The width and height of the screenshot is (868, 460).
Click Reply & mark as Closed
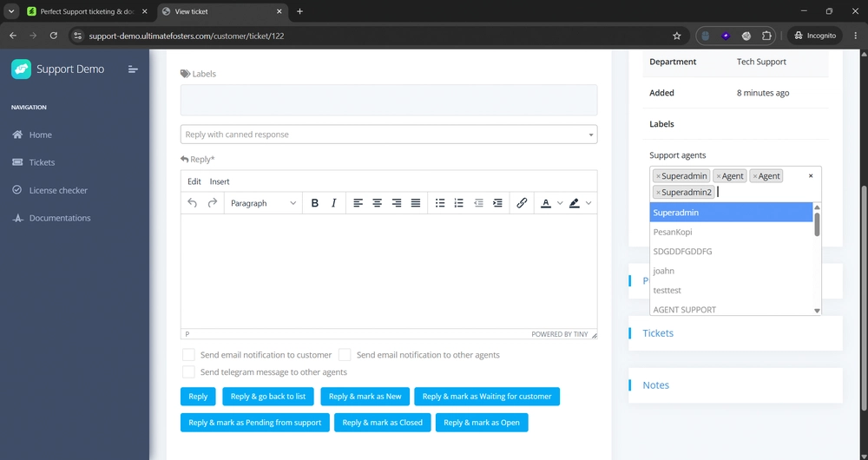point(382,423)
